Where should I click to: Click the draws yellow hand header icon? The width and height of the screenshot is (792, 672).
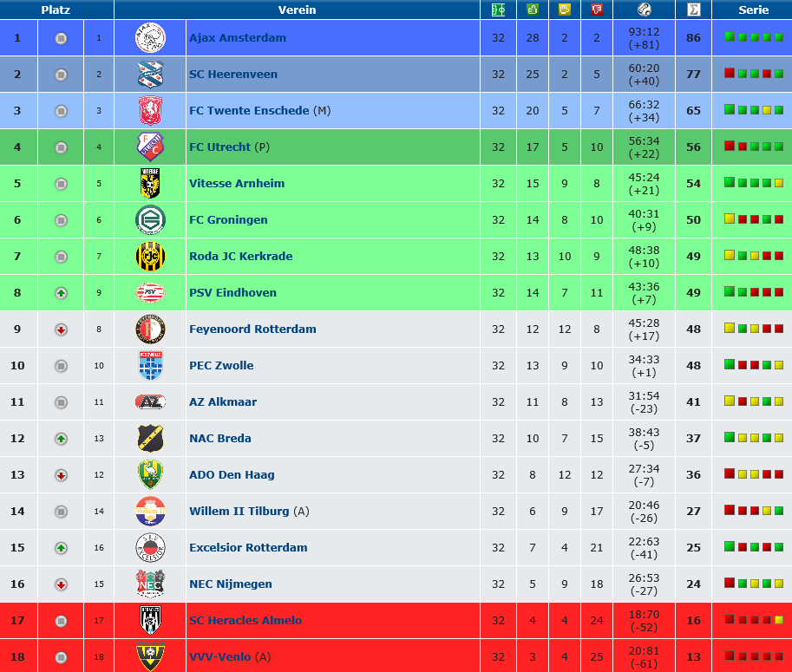564,10
